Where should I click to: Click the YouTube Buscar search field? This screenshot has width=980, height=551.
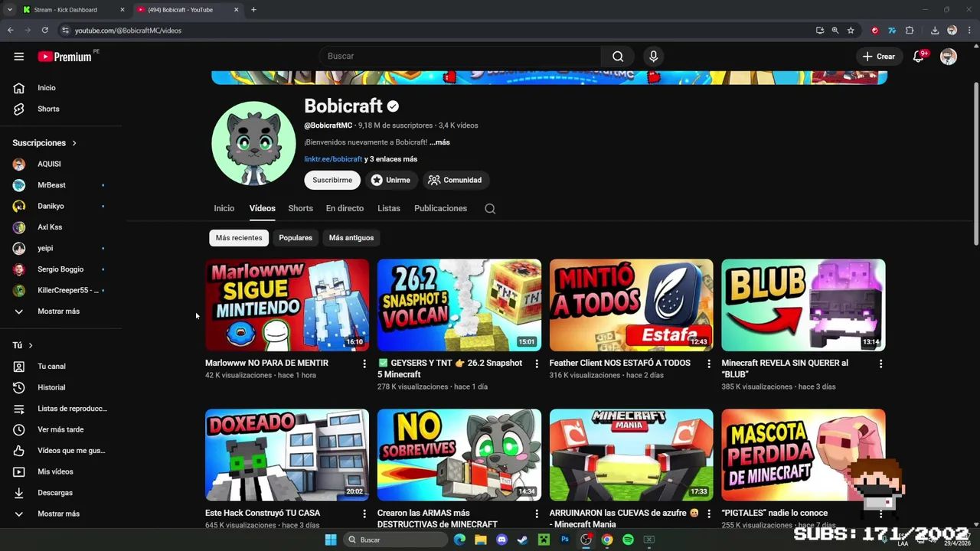tap(459, 56)
